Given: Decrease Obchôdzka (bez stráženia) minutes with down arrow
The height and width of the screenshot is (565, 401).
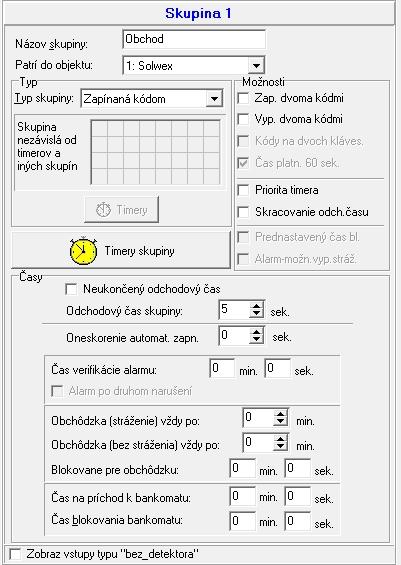Looking at the screenshot, I should 280,446.
